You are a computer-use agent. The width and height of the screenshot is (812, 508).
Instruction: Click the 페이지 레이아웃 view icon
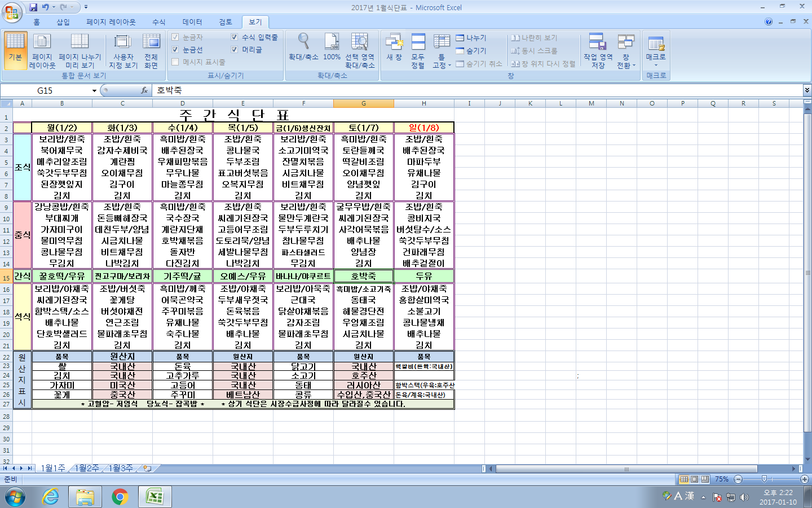tap(42, 51)
